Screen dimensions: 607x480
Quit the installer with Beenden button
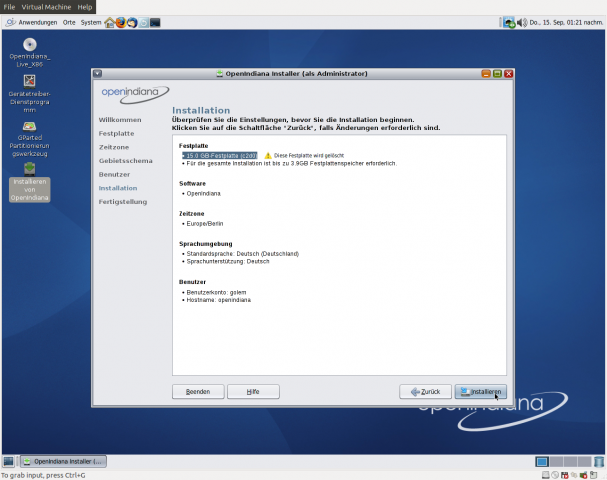198,392
